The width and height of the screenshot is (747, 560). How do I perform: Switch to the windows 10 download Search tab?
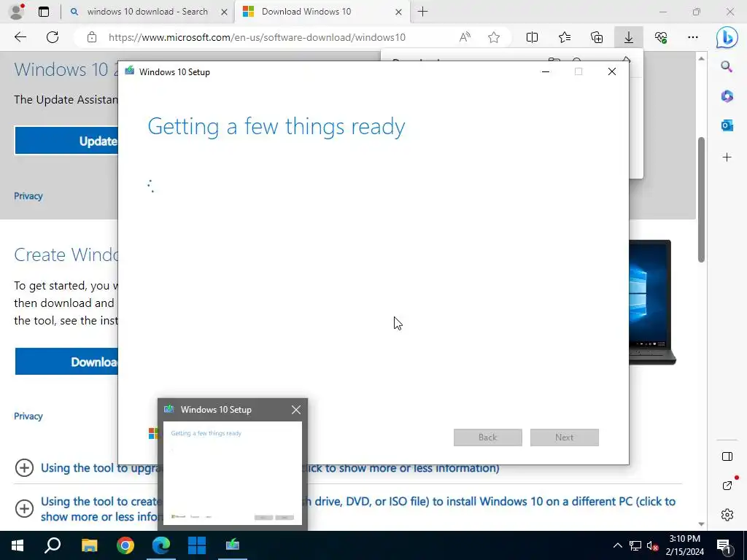pos(147,12)
